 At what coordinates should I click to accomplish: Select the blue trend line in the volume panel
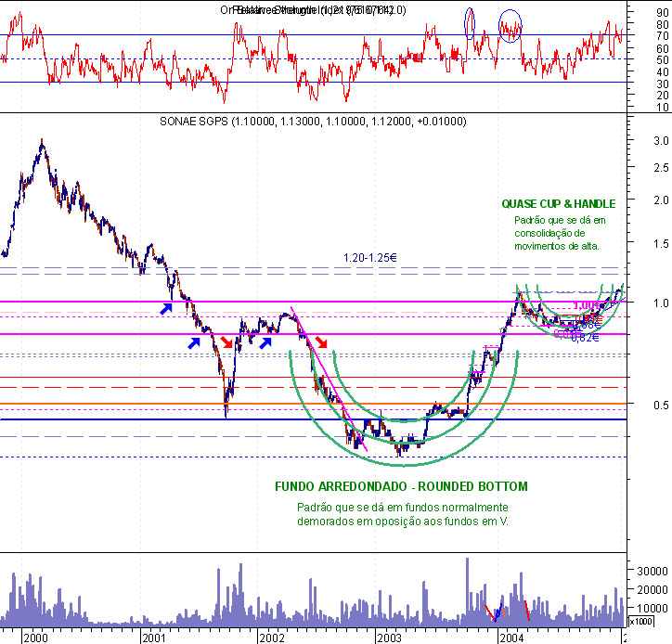click(498, 612)
